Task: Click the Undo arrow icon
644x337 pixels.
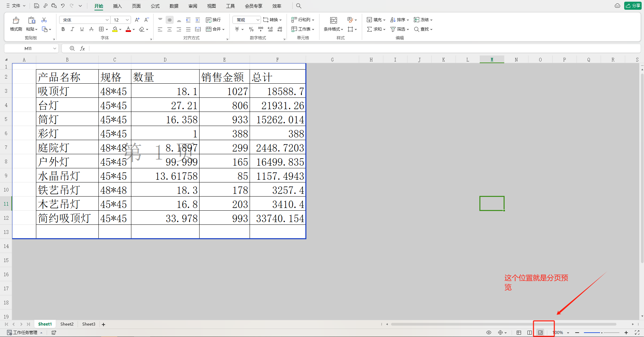Action: 62,6
